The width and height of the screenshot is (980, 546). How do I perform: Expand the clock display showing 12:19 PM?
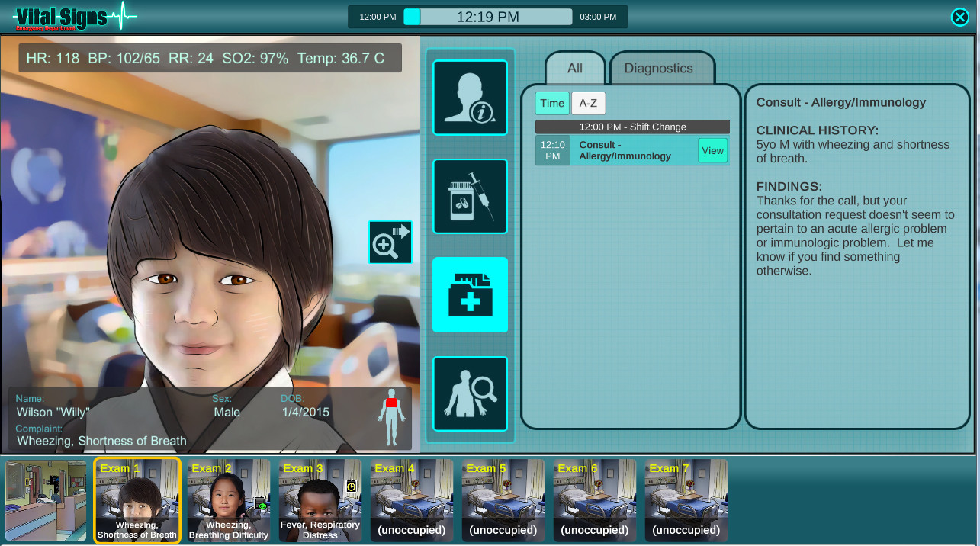coord(489,15)
